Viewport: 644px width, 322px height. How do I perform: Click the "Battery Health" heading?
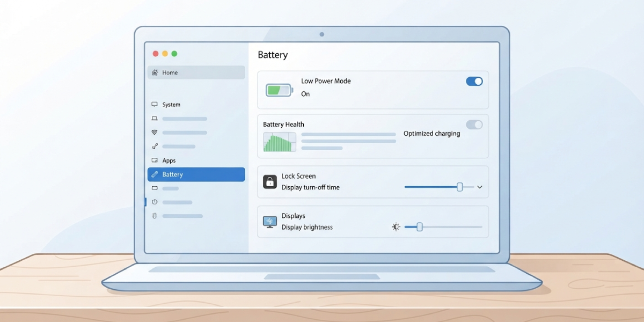tap(283, 125)
